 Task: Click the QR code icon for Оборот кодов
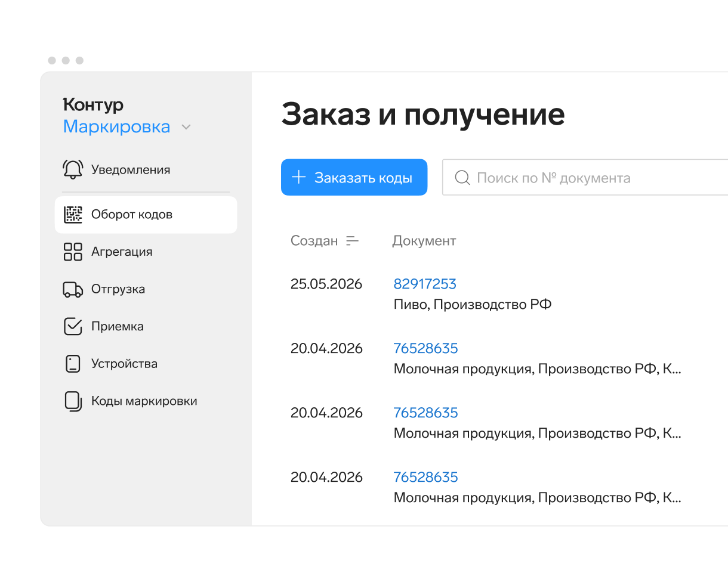tap(73, 214)
